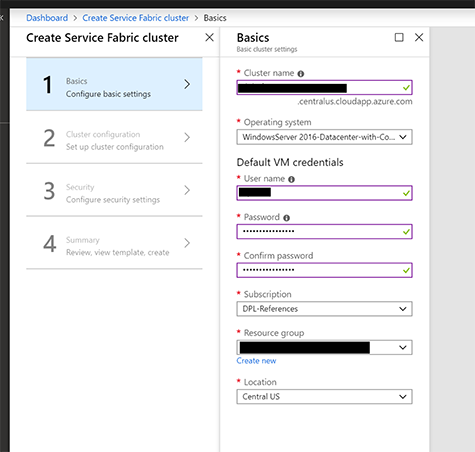Go to the Dashboard breadcrumb
This screenshot has height=452, width=475.
47,18
